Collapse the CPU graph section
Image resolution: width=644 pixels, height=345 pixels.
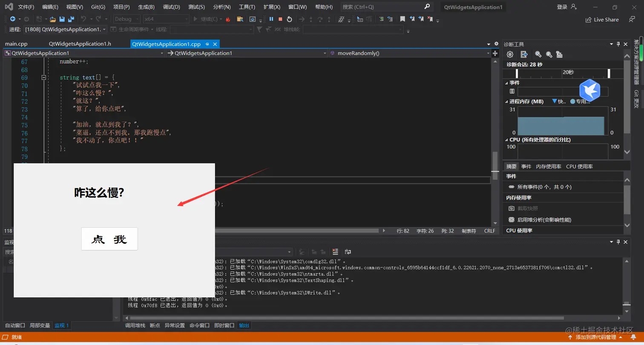pyautogui.click(x=506, y=140)
